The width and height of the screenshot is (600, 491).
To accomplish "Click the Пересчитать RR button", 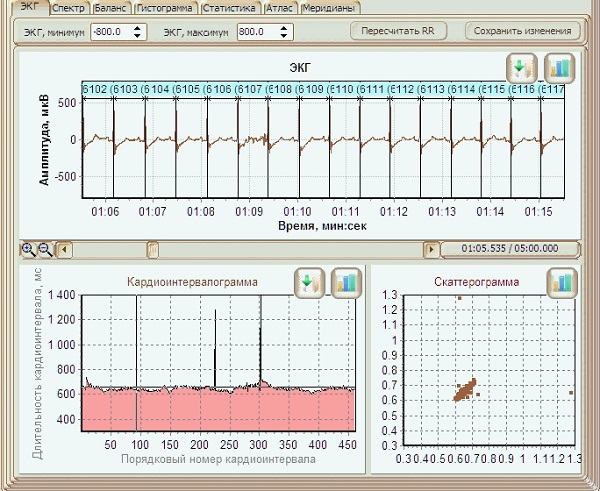I will 398,31.
